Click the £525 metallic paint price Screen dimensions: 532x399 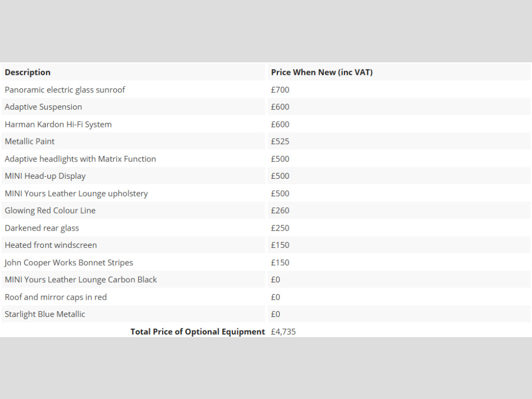tap(280, 141)
